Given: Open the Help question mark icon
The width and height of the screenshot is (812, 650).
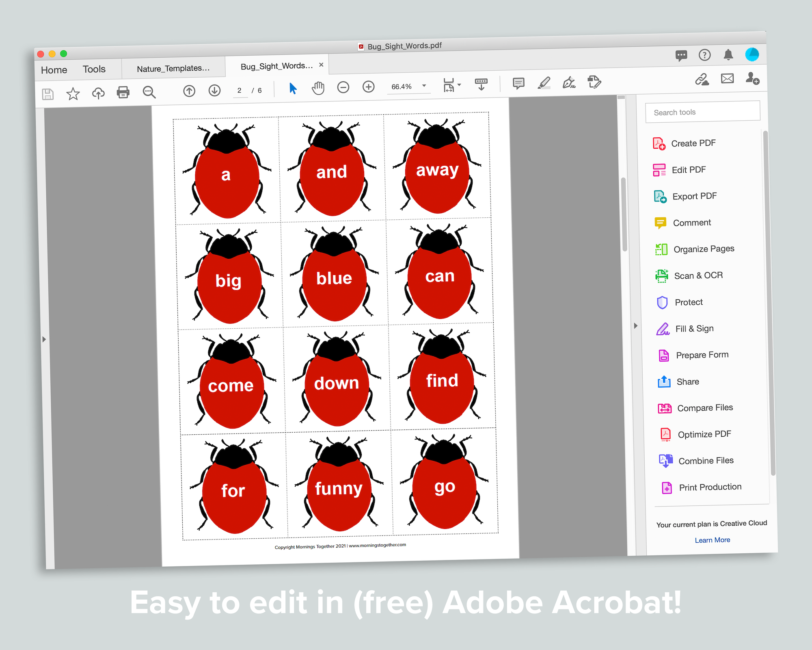Looking at the screenshot, I should point(704,55).
